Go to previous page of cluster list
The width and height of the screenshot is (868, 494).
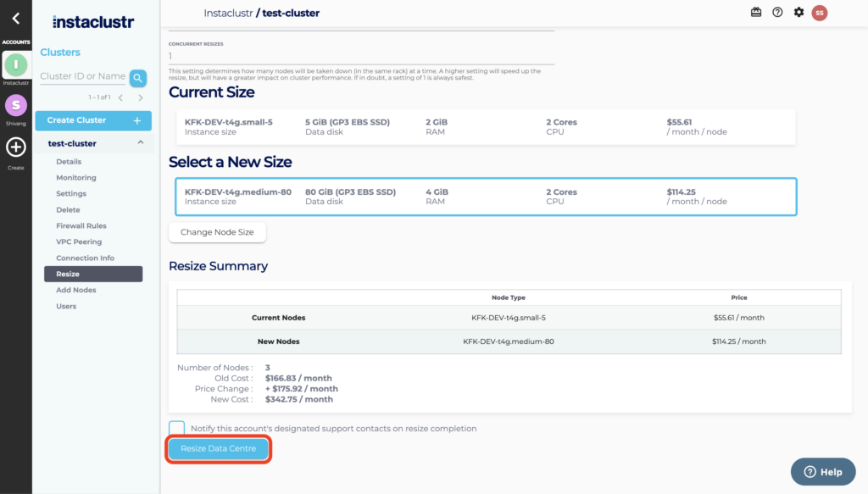tap(120, 98)
